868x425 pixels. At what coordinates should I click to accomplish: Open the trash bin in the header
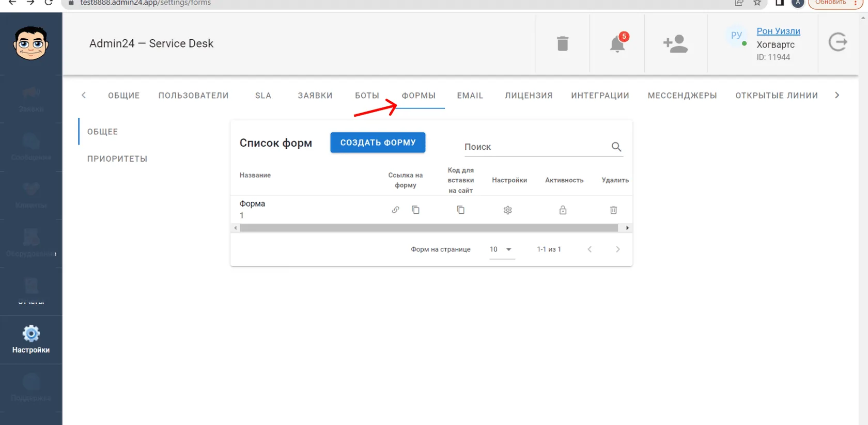click(x=563, y=43)
